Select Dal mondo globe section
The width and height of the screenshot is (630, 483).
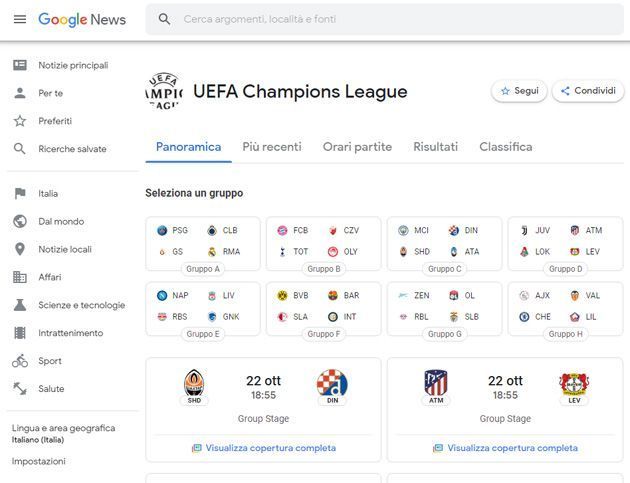click(x=61, y=221)
